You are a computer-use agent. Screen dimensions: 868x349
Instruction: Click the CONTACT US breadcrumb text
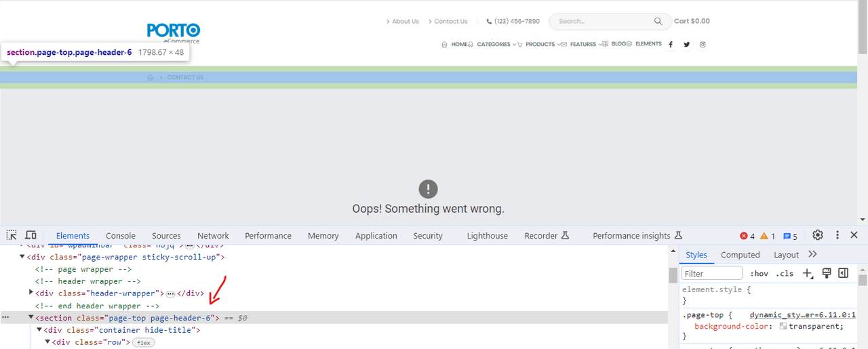point(185,77)
